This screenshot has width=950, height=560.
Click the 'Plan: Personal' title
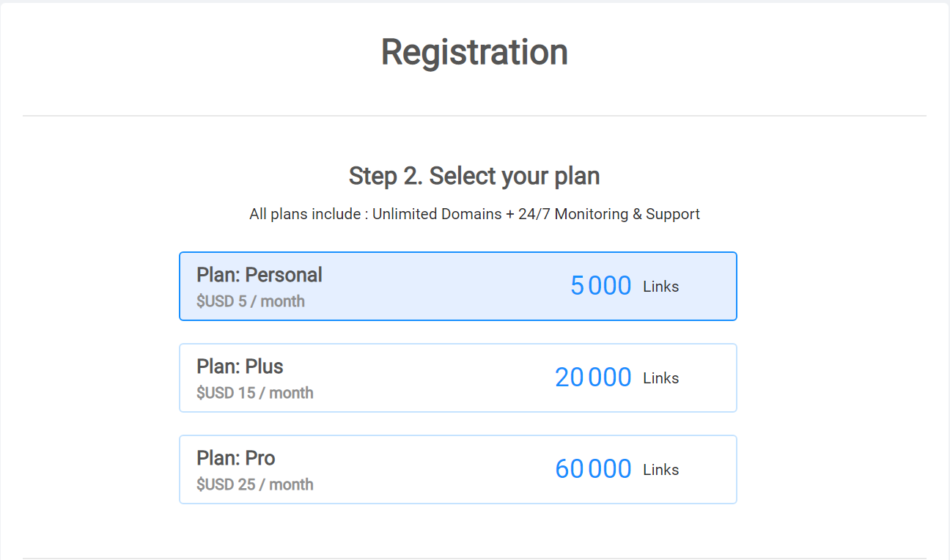pos(259,275)
